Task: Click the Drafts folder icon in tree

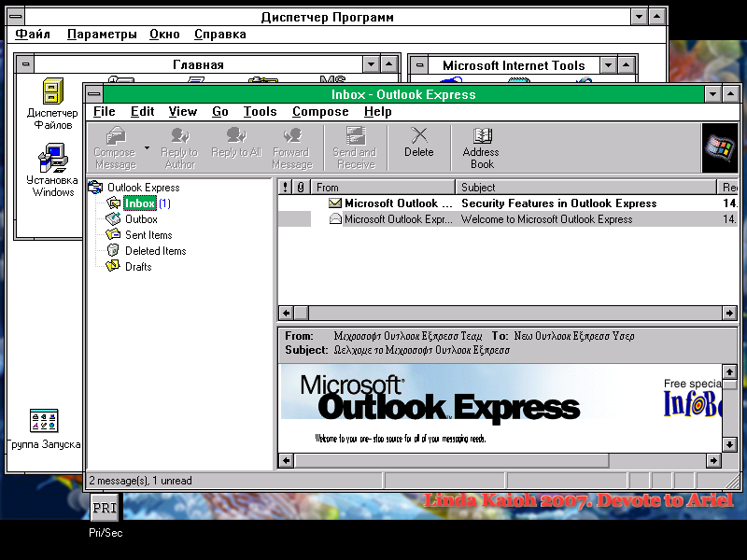Action: coord(113,266)
